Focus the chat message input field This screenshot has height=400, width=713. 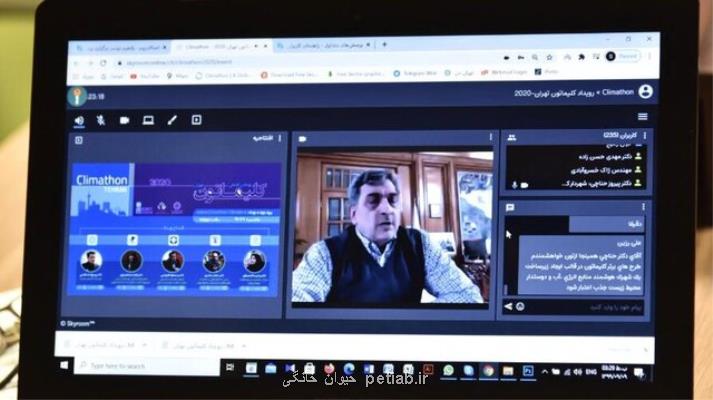584,307
